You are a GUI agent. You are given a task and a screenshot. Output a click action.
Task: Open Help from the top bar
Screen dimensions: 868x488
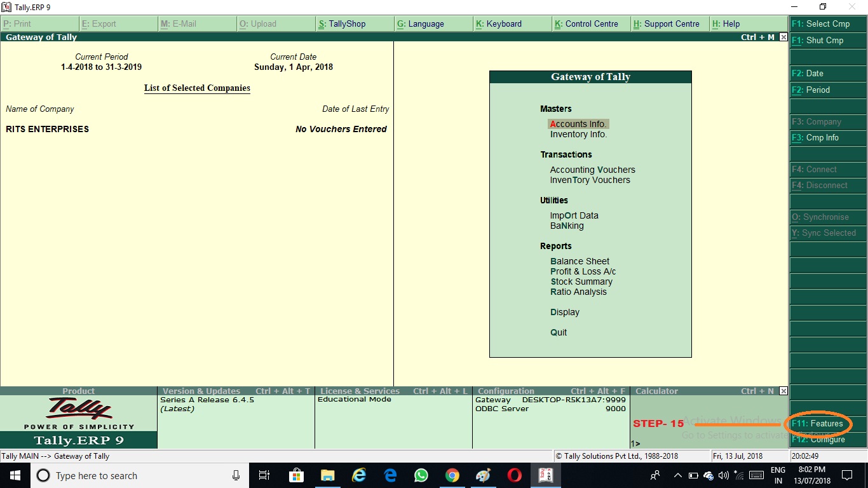pyautogui.click(x=749, y=24)
